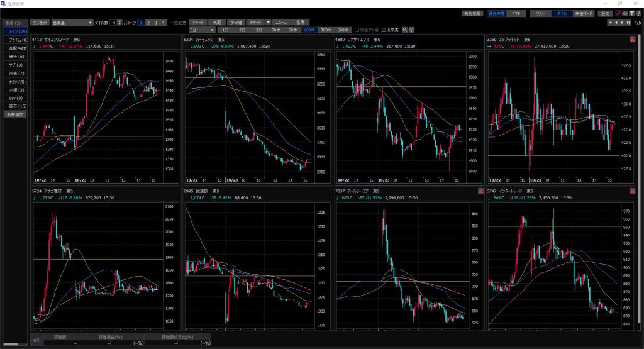Open chart settings gear icon
This screenshot has height=349, width=644.
pyautogui.click(x=412, y=30)
